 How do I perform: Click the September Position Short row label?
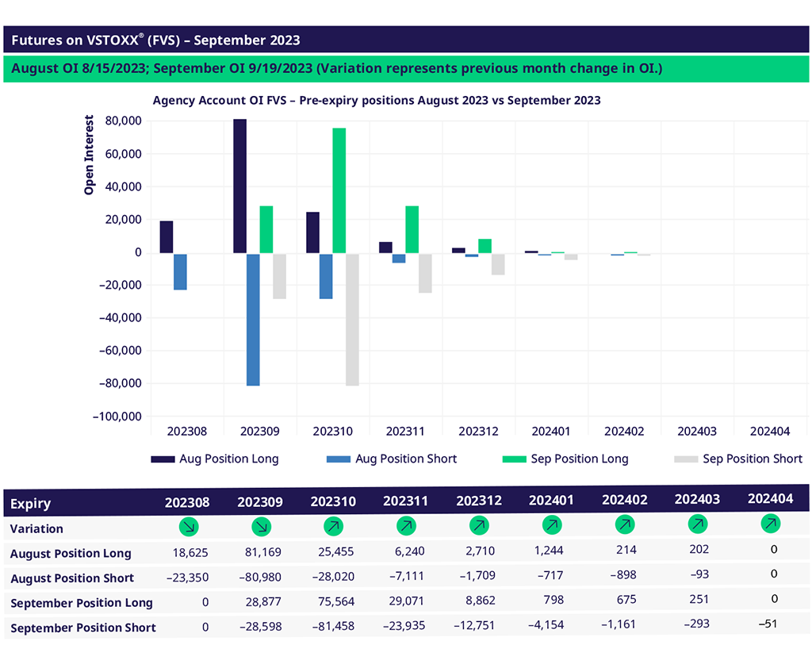coord(82,628)
